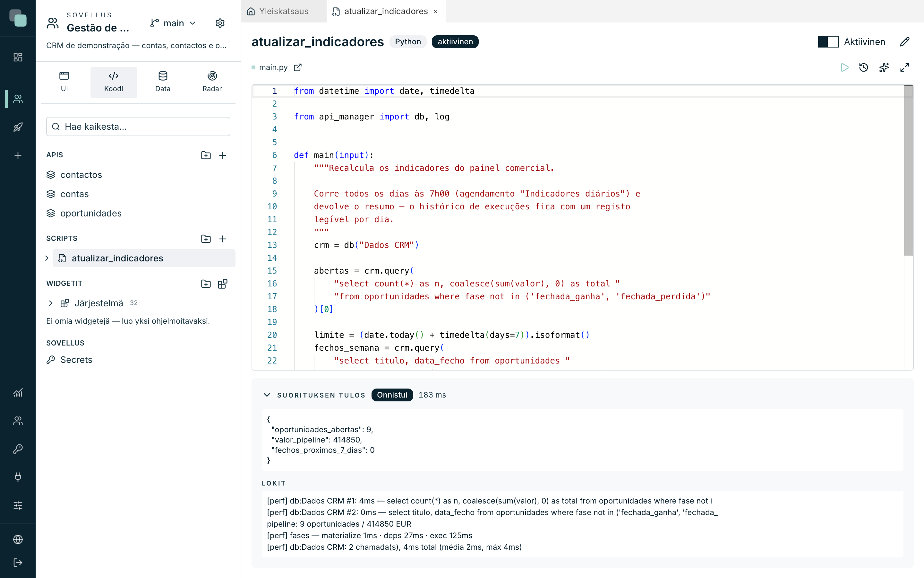Screen dimensions: 924x578
Task: Run the script with play button
Action: pos(844,68)
